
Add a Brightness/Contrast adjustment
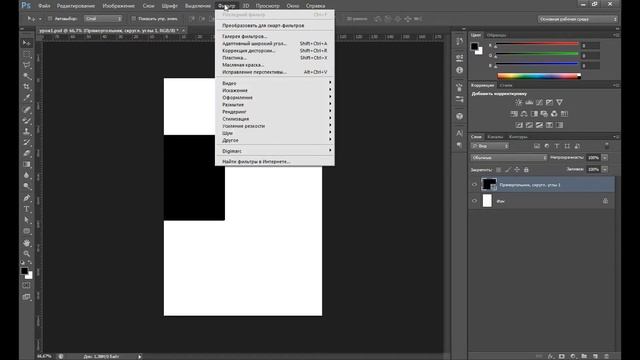pos(519,102)
